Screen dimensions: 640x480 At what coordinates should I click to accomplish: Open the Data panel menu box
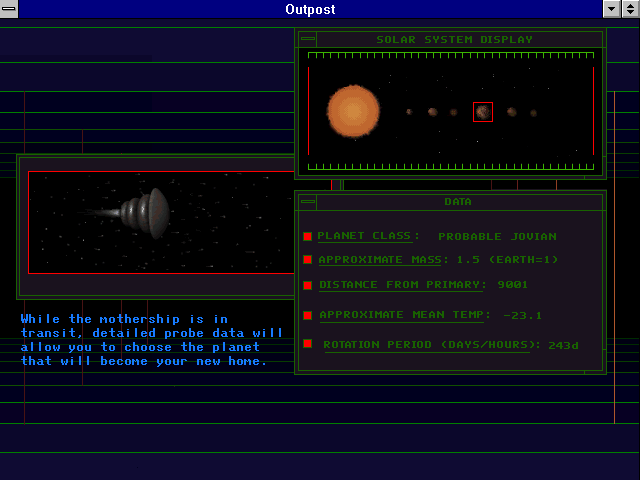point(308,202)
